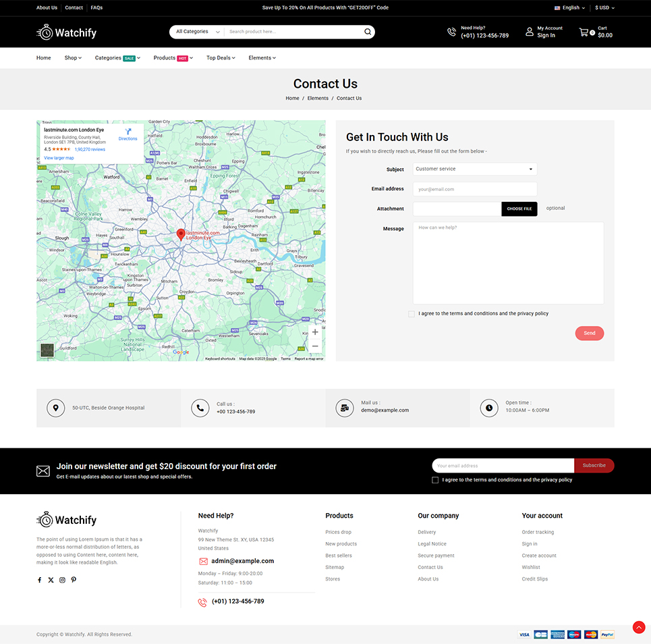Image resolution: width=651 pixels, height=644 pixels.
Task: Open the Shop navigation menu
Action: [x=73, y=58]
